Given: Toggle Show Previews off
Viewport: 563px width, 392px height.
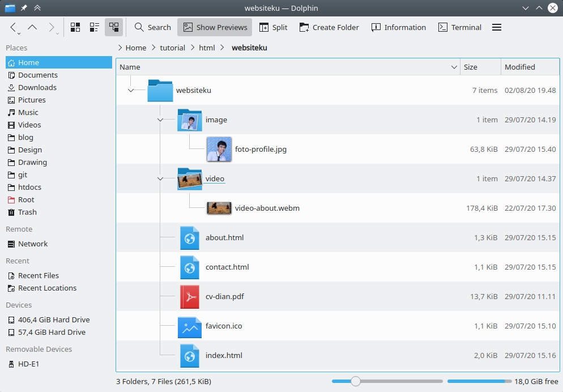Looking at the screenshot, I should click(214, 27).
